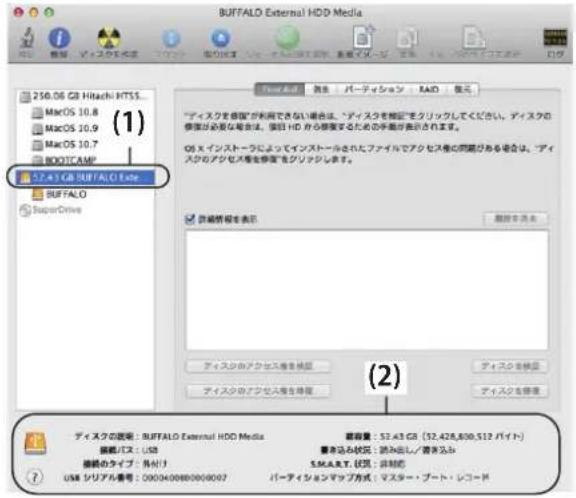The image size is (576, 498).
Task: Select the BUFFALO volume label
Action: click(66, 194)
